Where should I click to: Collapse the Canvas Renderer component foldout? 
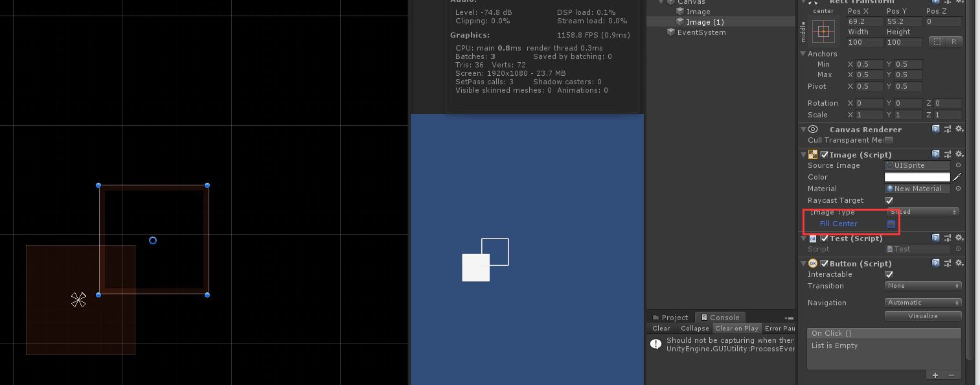[803, 130]
